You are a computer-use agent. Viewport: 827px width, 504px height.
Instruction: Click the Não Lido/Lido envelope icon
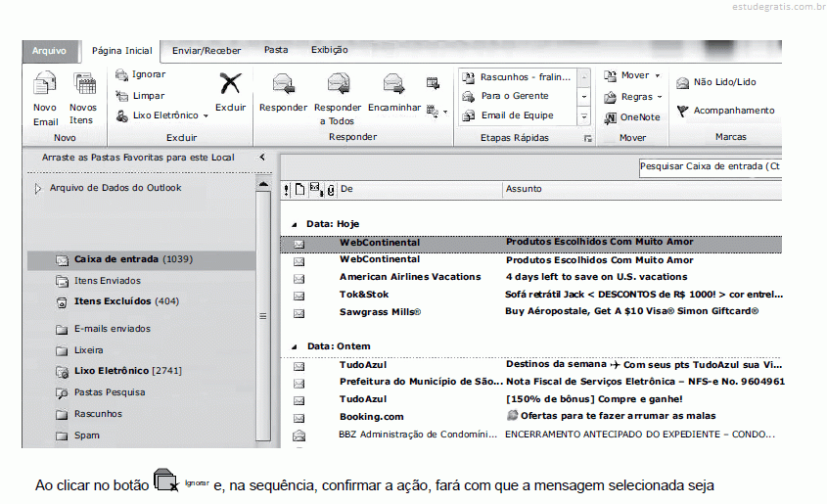(682, 82)
